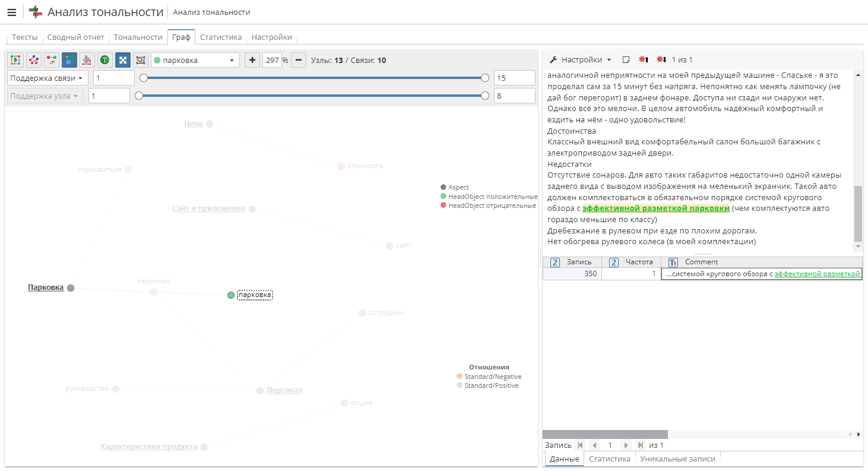Switch to the Данные bottom tab
Viewport: 868px width, 471px height.
(564, 459)
